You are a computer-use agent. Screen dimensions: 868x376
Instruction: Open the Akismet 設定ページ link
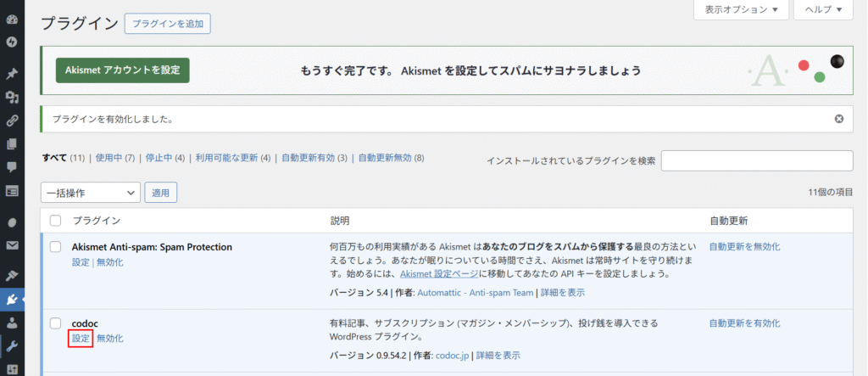pyautogui.click(x=440, y=274)
